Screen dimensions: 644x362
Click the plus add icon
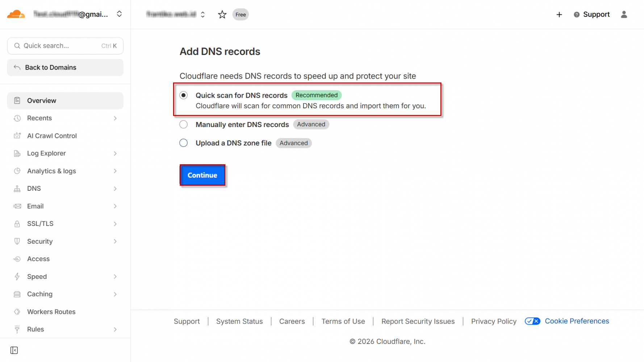tap(559, 14)
